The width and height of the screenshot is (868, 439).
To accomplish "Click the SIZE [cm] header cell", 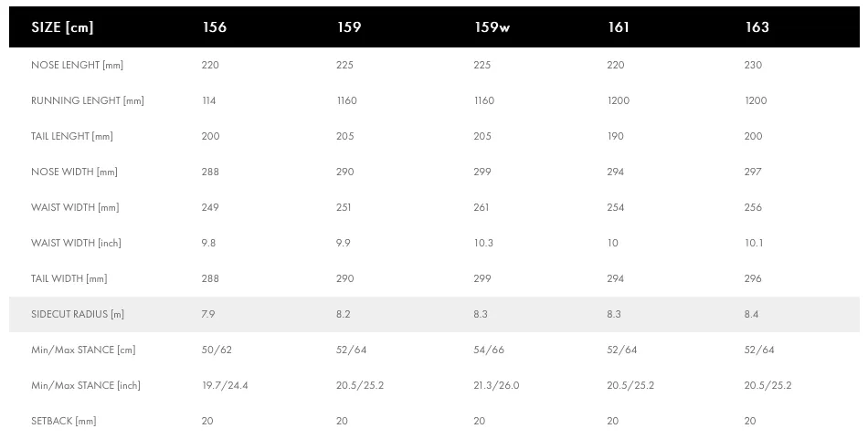I will click(x=62, y=27).
